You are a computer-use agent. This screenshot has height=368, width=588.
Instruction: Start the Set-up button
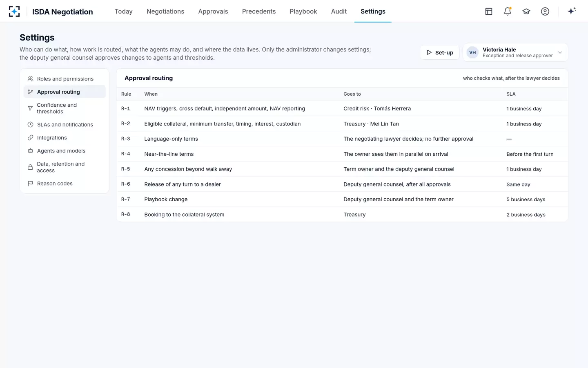point(440,52)
